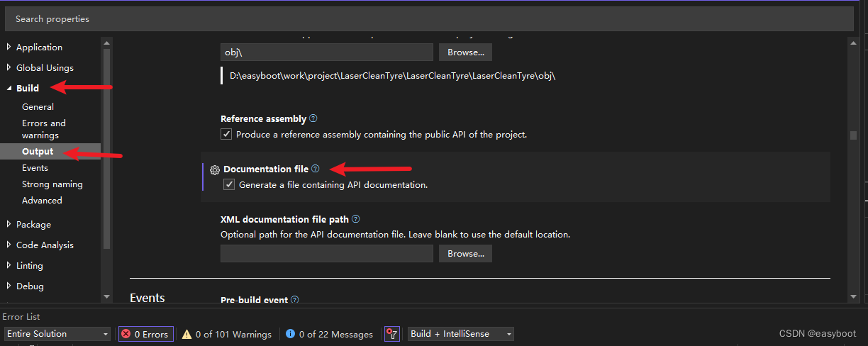The height and width of the screenshot is (346, 868).
Task: Click Browse for XML documentation file path
Action: (x=466, y=253)
